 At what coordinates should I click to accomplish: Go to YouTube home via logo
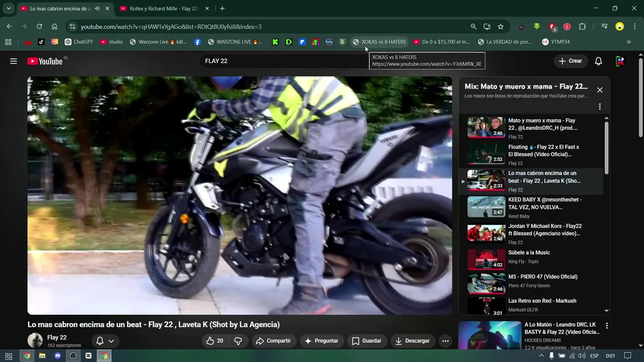pos(45,61)
